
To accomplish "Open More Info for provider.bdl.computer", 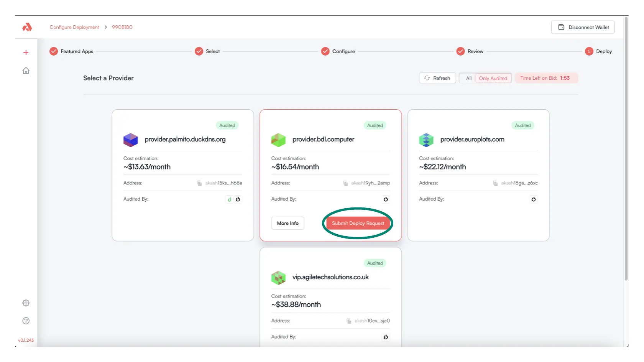I will [x=287, y=223].
